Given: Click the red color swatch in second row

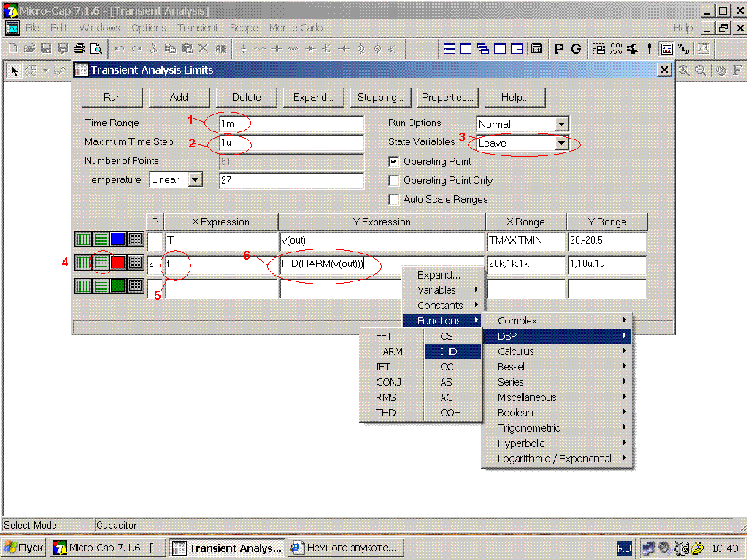Looking at the screenshot, I should (118, 262).
